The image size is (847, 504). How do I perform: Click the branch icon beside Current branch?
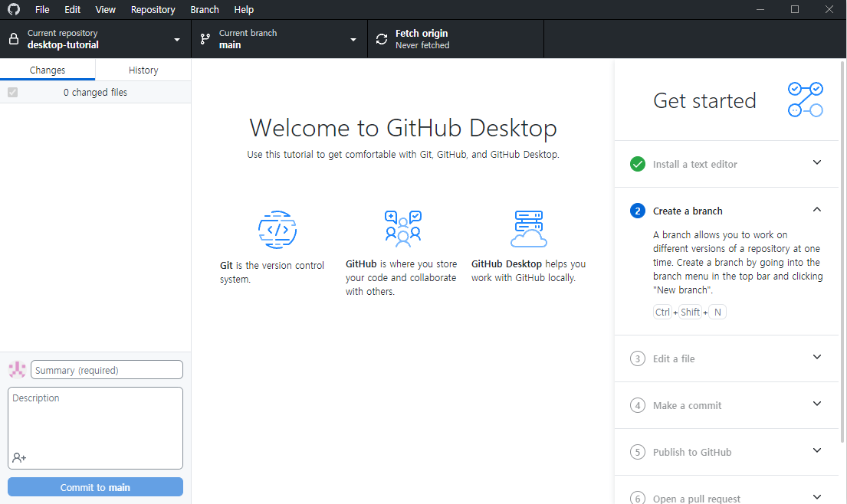coord(205,39)
